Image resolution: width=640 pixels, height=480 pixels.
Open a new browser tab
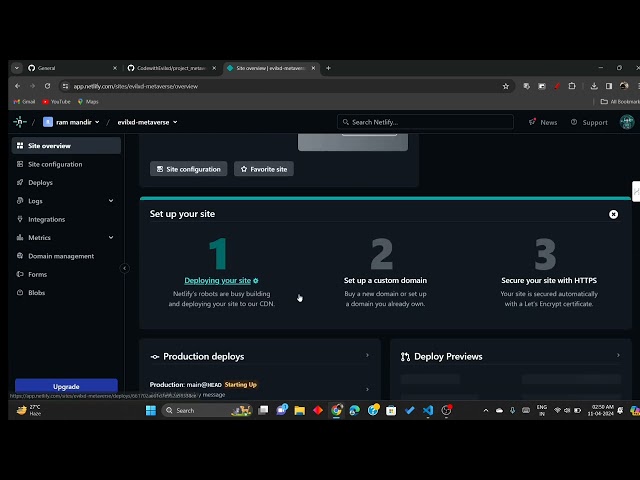coord(328,68)
